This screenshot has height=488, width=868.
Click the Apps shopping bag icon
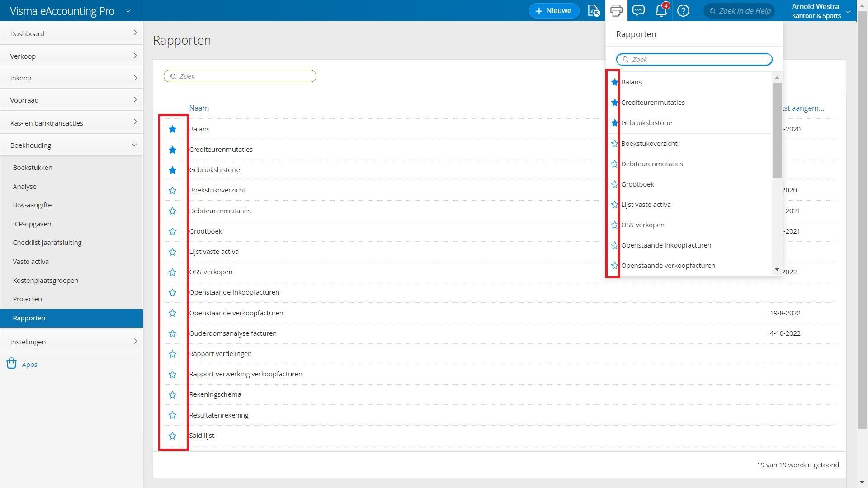(12, 364)
